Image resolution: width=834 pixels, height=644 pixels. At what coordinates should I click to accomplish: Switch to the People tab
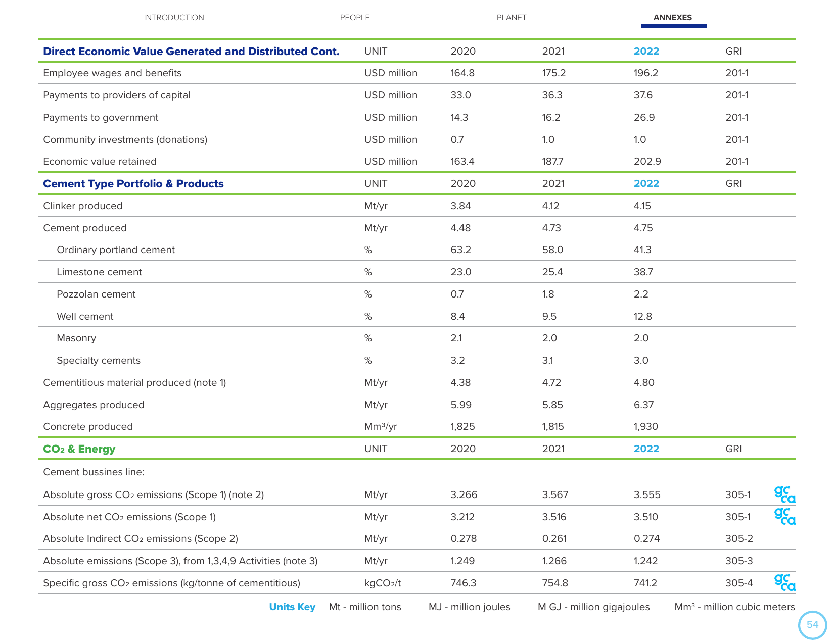click(355, 18)
